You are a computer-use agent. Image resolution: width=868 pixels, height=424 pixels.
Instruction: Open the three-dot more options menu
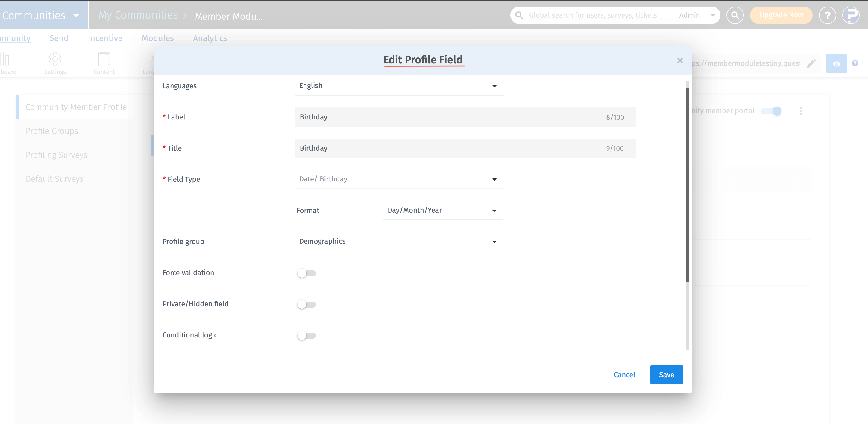pyautogui.click(x=801, y=111)
